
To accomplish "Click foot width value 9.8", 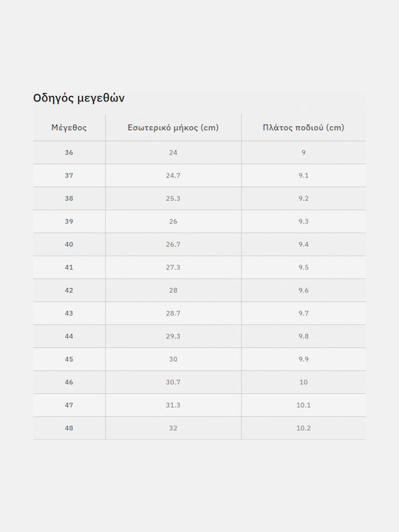I will (304, 336).
